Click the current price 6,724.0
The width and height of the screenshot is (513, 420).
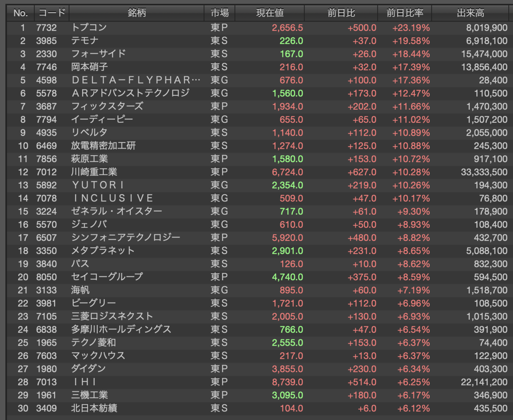tap(287, 172)
